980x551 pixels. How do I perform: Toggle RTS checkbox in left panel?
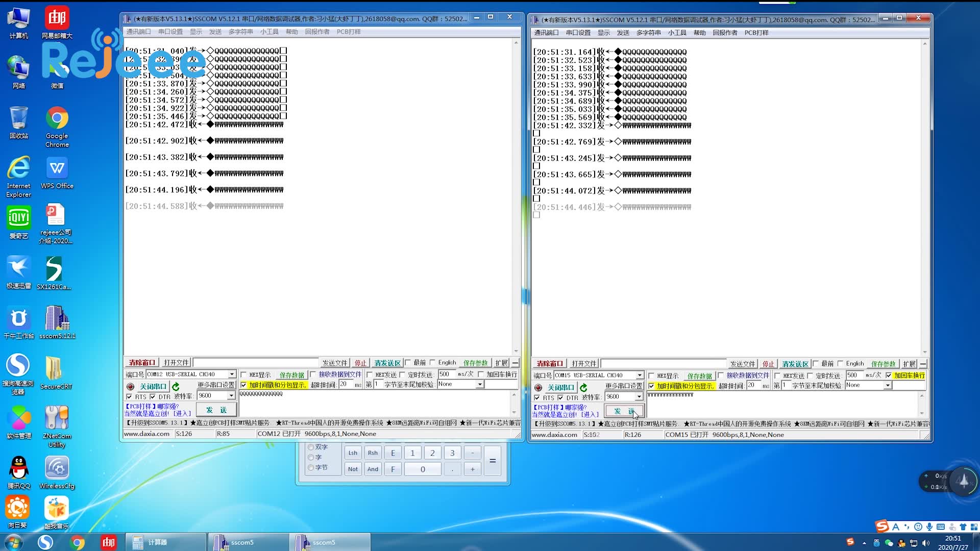pyautogui.click(x=128, y=395)
